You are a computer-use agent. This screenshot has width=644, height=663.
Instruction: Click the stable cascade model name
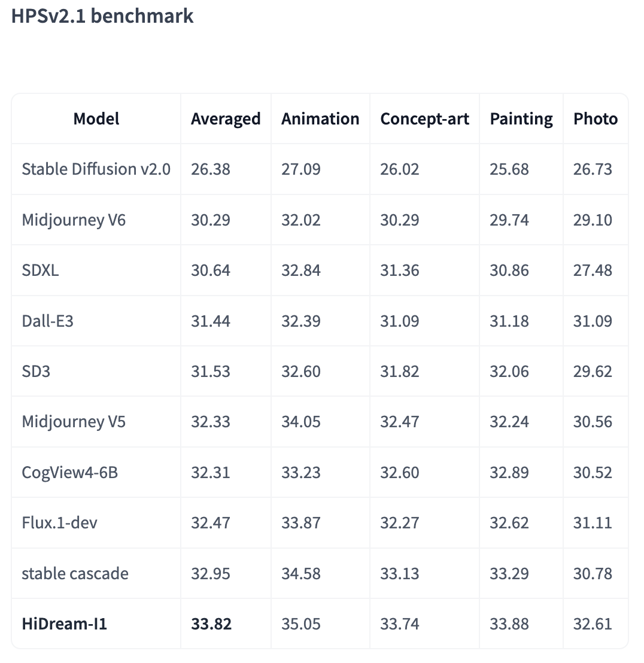(75, 573)
